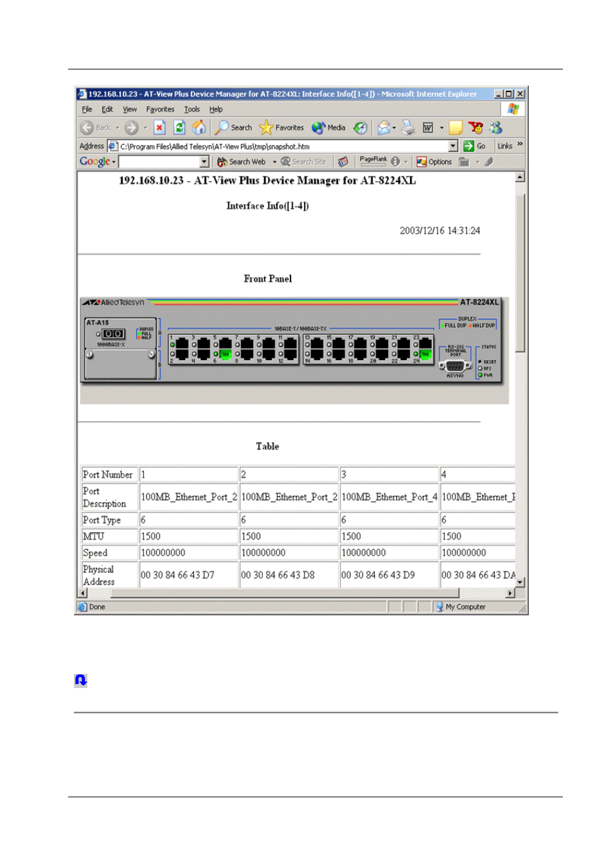This screenshot has height=868, width=613.
Task: Open the Favorites star toolbar button
Action: pos(281,128)
